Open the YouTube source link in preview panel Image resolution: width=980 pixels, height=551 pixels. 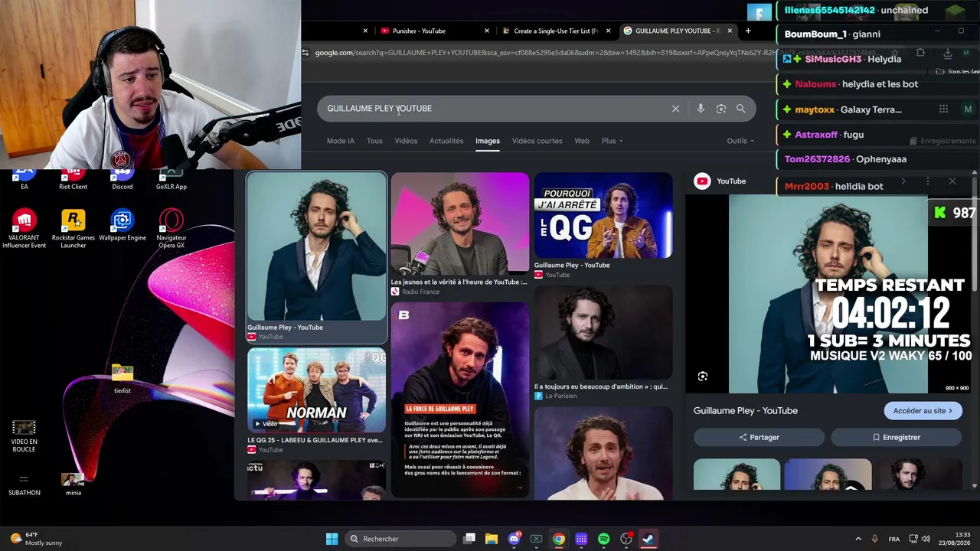[720, 181]
